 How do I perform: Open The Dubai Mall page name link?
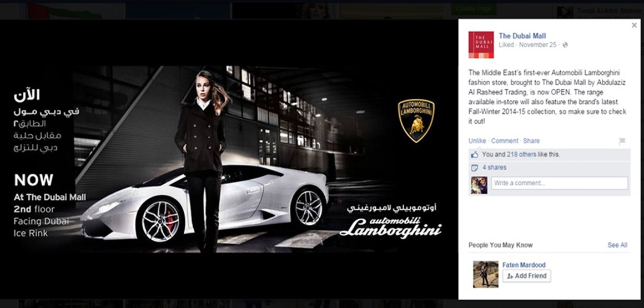click(522, 36)
